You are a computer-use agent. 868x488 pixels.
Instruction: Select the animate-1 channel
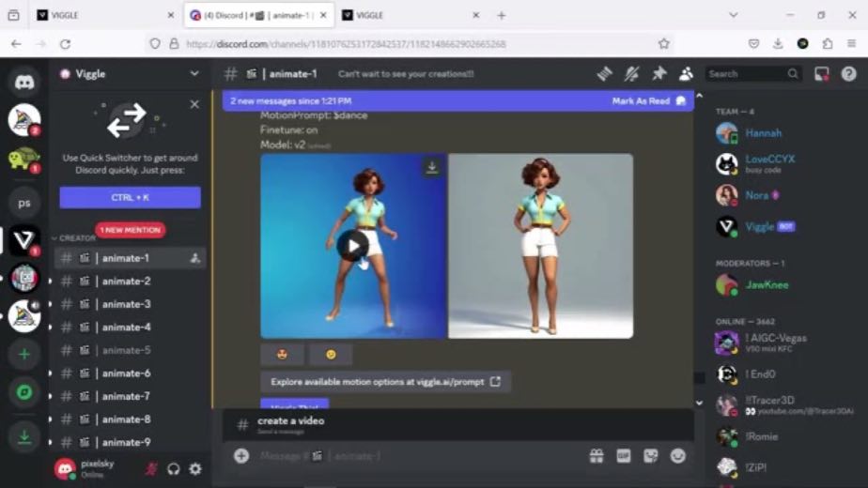pos(130,258)
